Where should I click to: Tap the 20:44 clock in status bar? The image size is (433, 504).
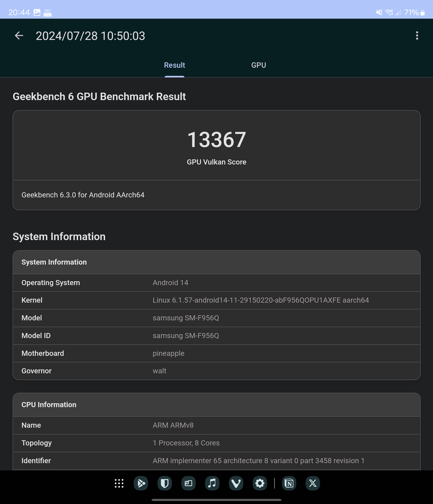(19, 13)
